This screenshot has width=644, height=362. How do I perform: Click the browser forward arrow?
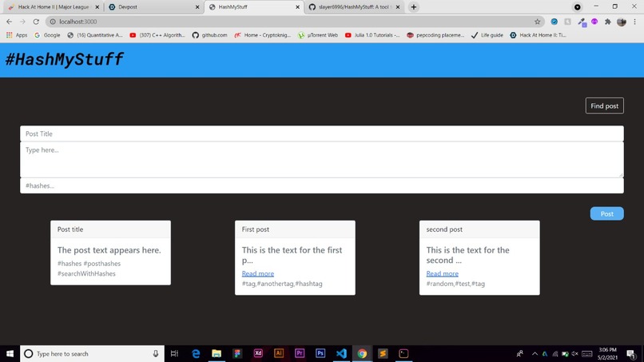22,22
